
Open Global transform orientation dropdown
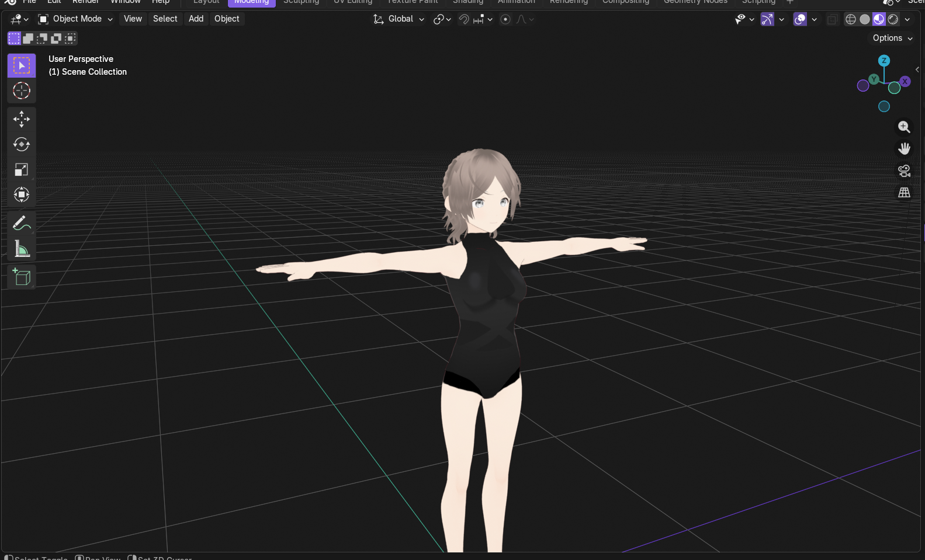pyautogui.click(x=399, y=19)
